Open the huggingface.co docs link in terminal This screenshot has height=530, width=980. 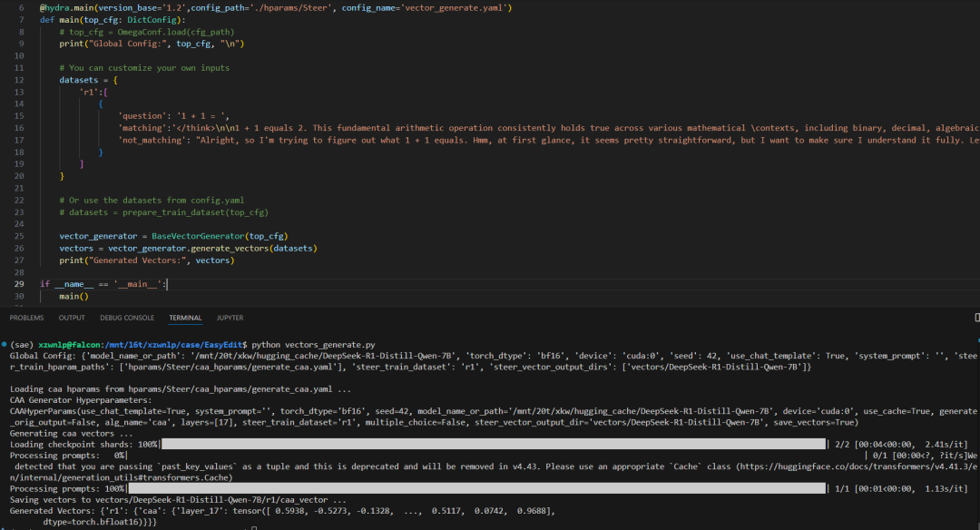point(858,466)
